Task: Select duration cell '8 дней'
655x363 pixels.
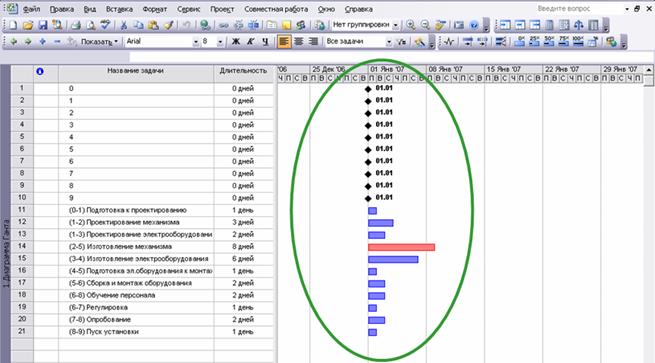Action: 244,246
